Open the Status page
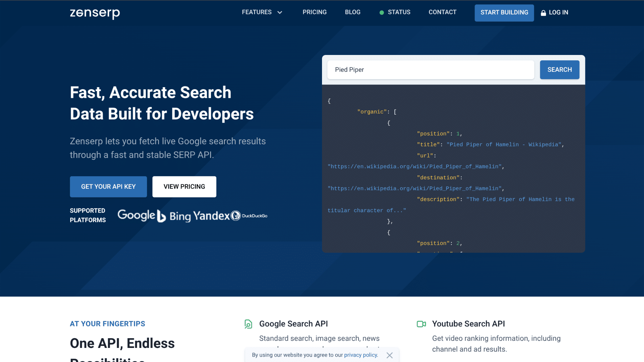The width and height of the screenshot is (644, 362). [x=399, y=12]
